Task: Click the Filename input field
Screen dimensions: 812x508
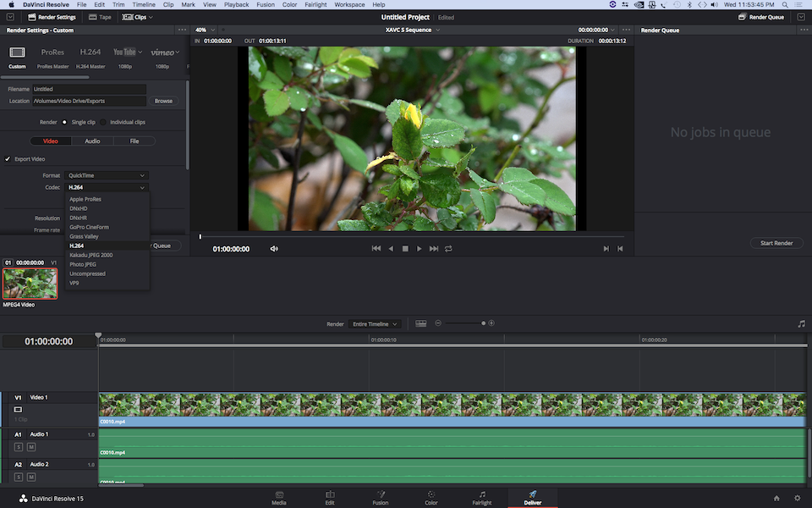Action: point(89,89)
